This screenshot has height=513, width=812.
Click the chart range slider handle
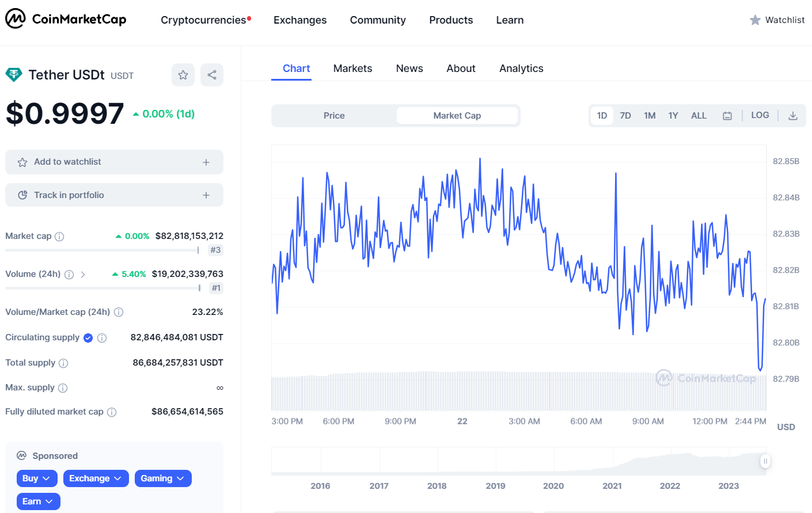pos(765,461)
